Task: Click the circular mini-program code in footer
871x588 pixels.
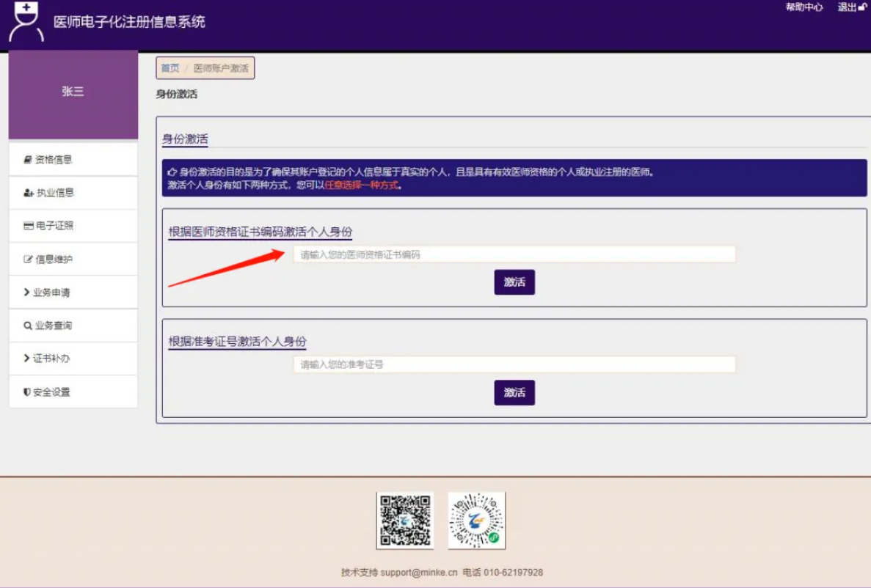Action: pyautogui.click(x=477, y=521)
